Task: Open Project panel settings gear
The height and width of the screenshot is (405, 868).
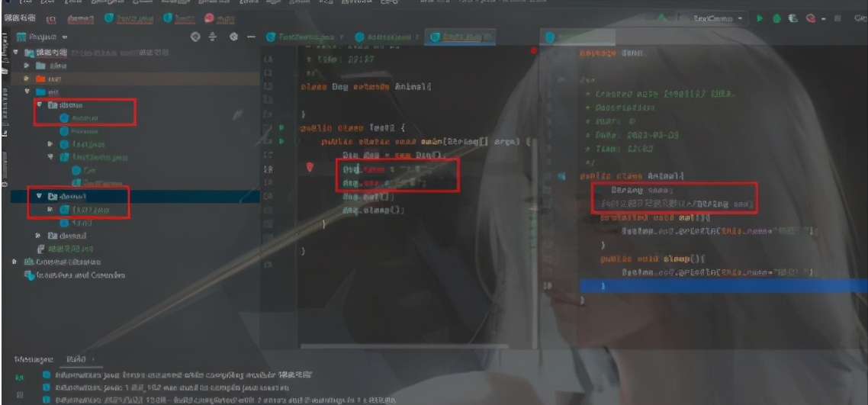Action: [233, 37]
